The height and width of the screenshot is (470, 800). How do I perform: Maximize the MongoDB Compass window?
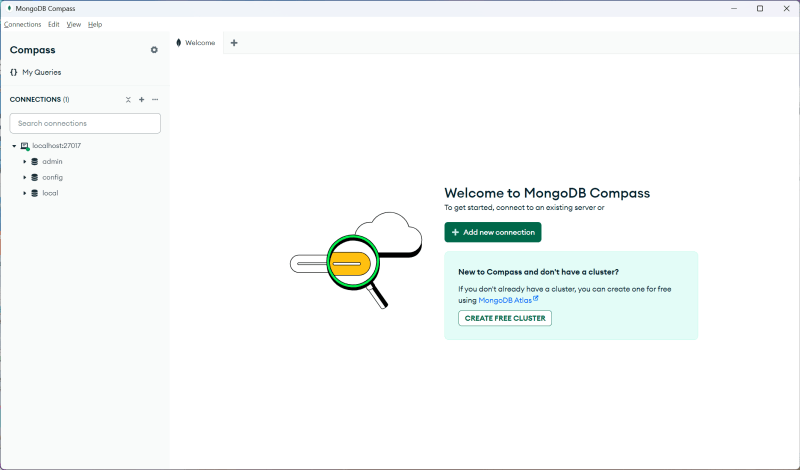pos(760,9)
